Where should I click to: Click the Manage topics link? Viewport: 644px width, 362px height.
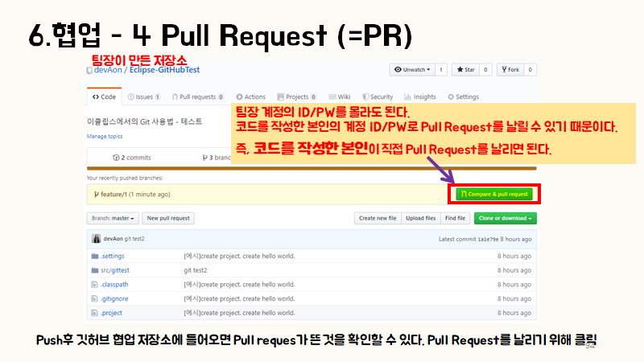click(105, 136)
